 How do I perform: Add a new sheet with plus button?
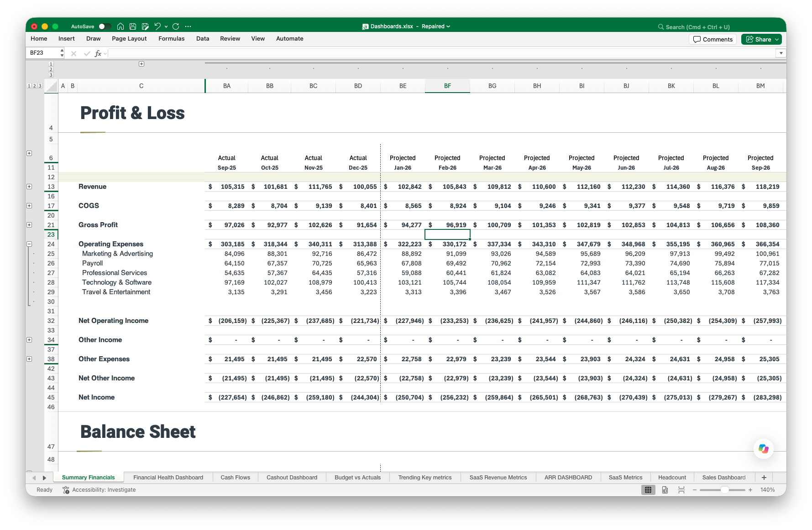click(x=764, y=478)
